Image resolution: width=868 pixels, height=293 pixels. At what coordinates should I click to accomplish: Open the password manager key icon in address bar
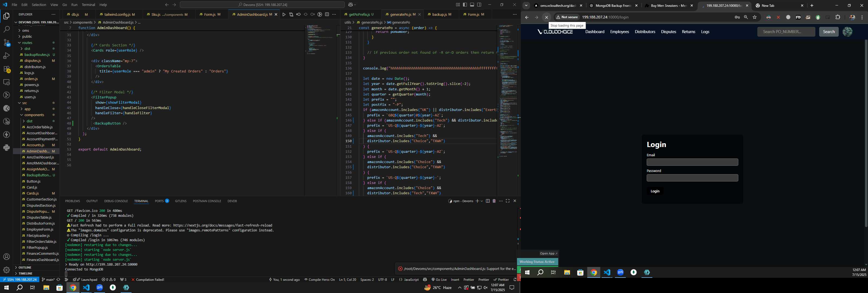pyautogui.click(x=737, y=17)
